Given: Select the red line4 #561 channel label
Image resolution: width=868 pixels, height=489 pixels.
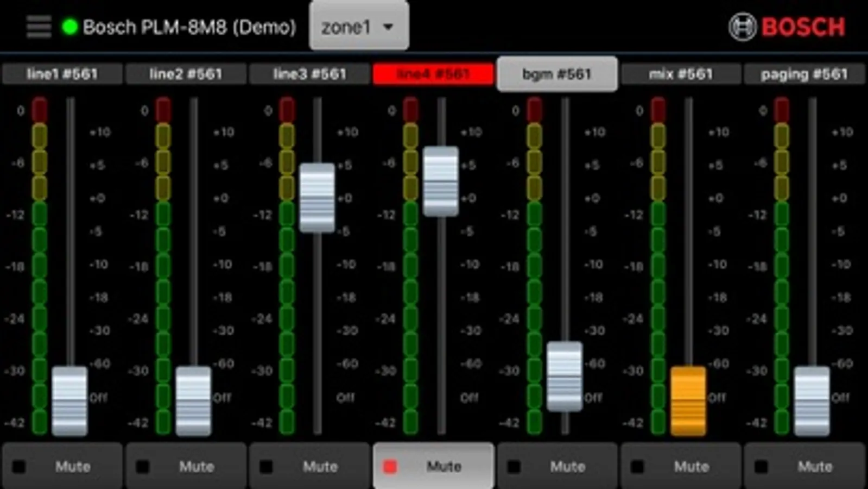Looking at the screenshot, I should tap(433, 74).
